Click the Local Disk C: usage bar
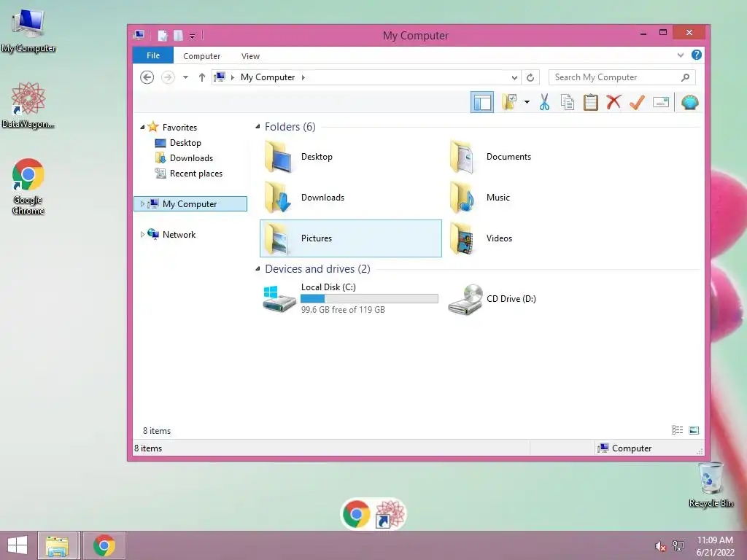Screen dimensions: 747x560 coord(369,298)
